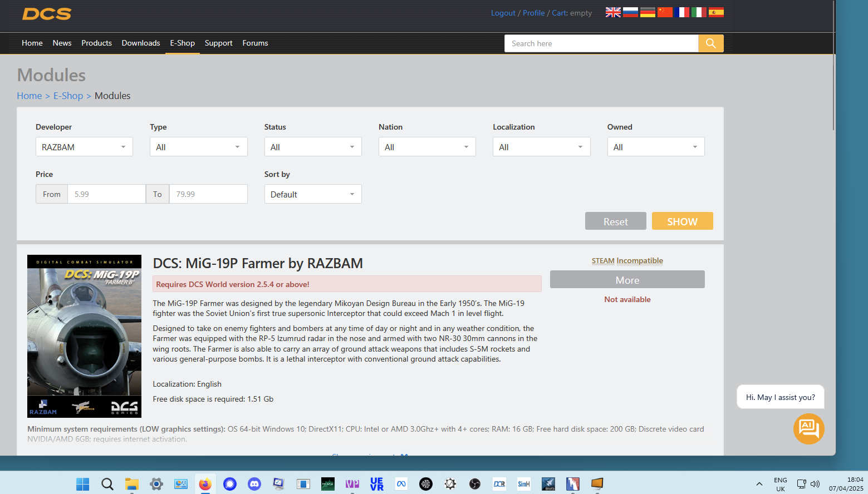Viewport: 868px width, 494px height.
Task: Switch site language with the Italian flag
Action: [x=699, y=12]
